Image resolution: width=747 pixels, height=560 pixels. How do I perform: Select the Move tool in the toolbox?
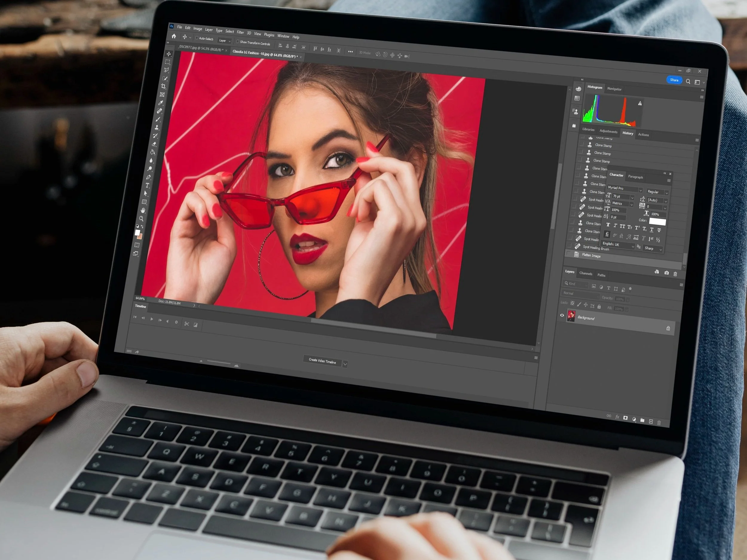(x=169, y=54)
